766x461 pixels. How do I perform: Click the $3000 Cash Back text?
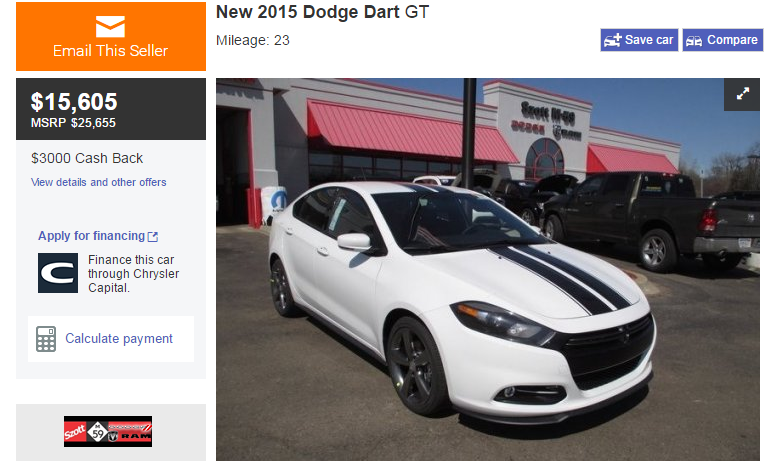coord(87,158)
